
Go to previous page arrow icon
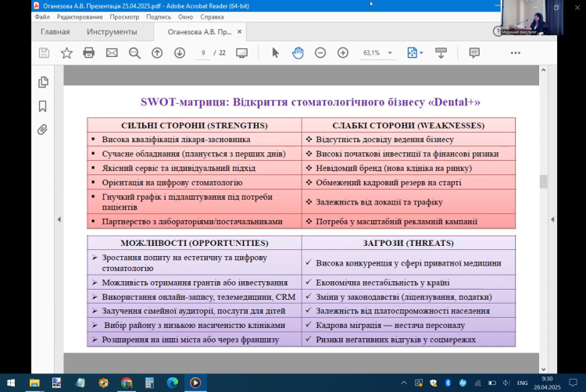pyautogui.click(x=157, y=53)
